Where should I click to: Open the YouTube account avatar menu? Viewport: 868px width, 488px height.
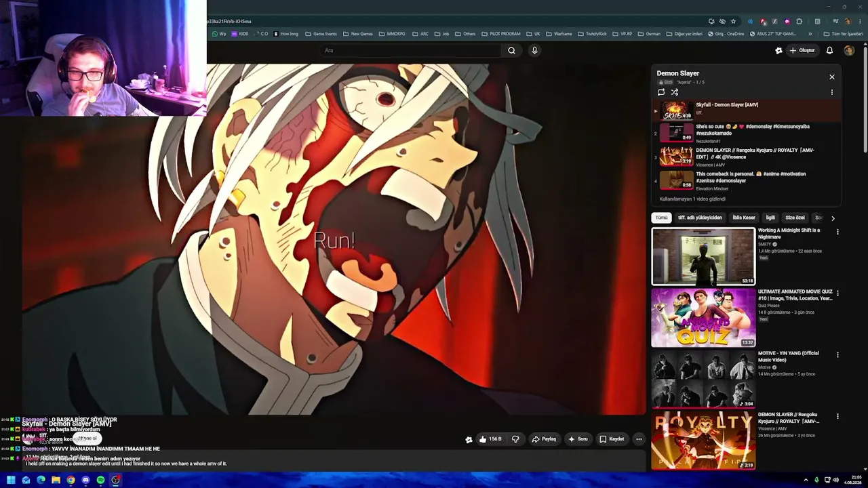(x=849, y=50)
